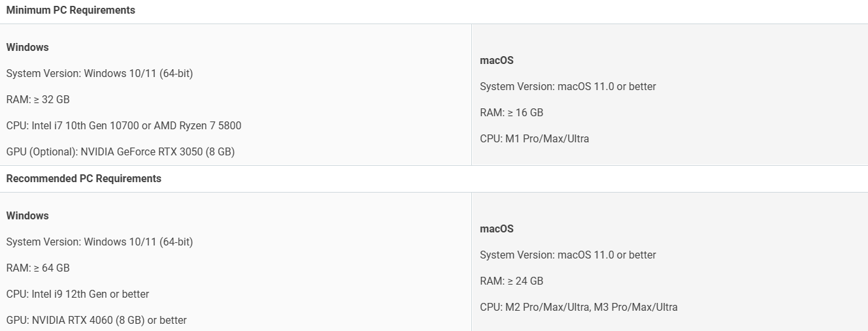Click the Intel i9 12th Gen CPU line

(x=78, y=294)
